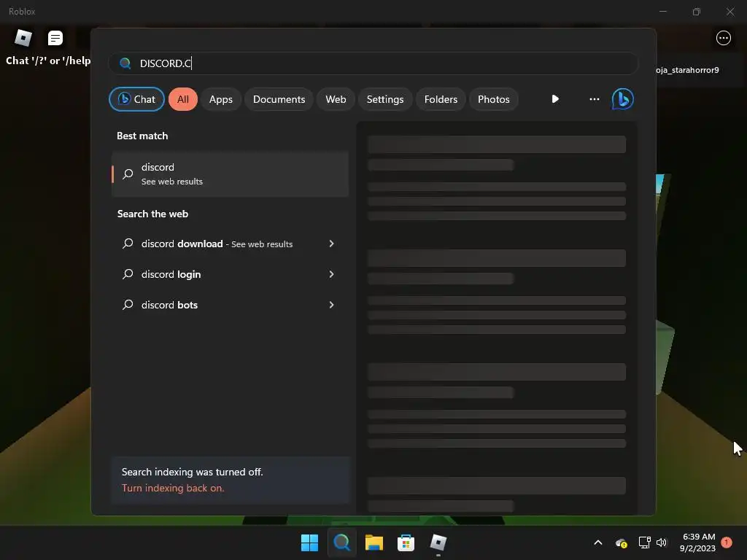Click the Bing icon at the right of the filters
Viewport: 747px width, 560px height.
pos(622,99)
